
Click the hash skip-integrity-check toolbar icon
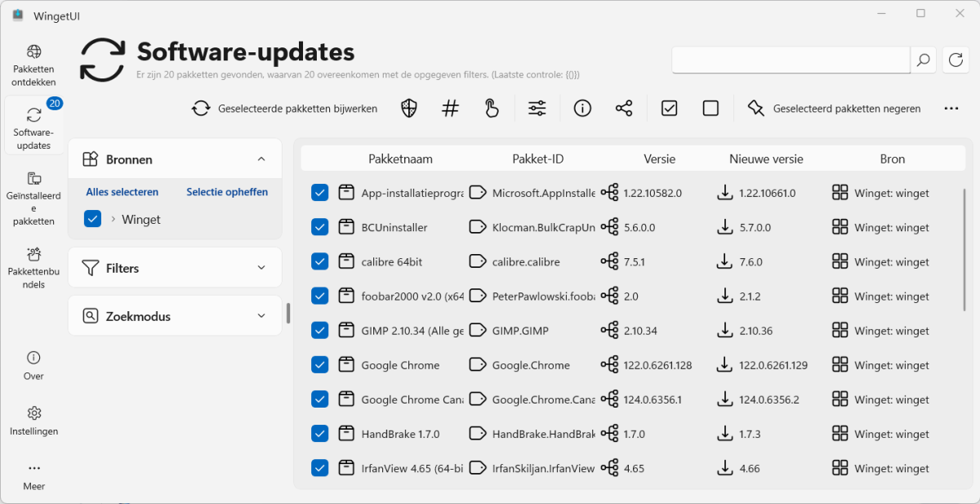tap(450, 109)
